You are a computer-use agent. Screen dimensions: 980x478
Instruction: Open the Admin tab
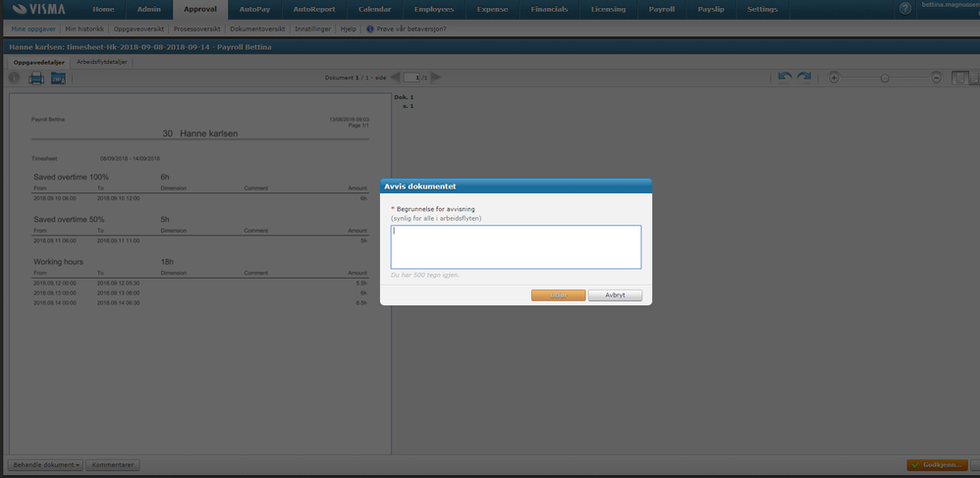(x=149, y=10)
